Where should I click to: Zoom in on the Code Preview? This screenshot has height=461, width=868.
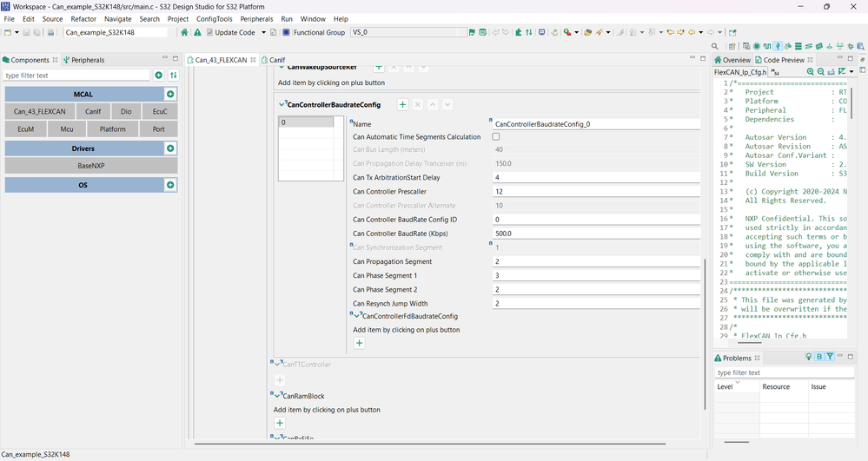point(811,72)
